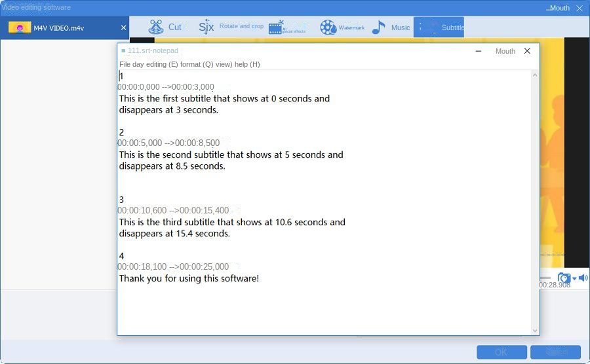The width and height of the screenshot is (590, 364).
Task: Switch to the Subtitle tab
Action: point(439,27)
